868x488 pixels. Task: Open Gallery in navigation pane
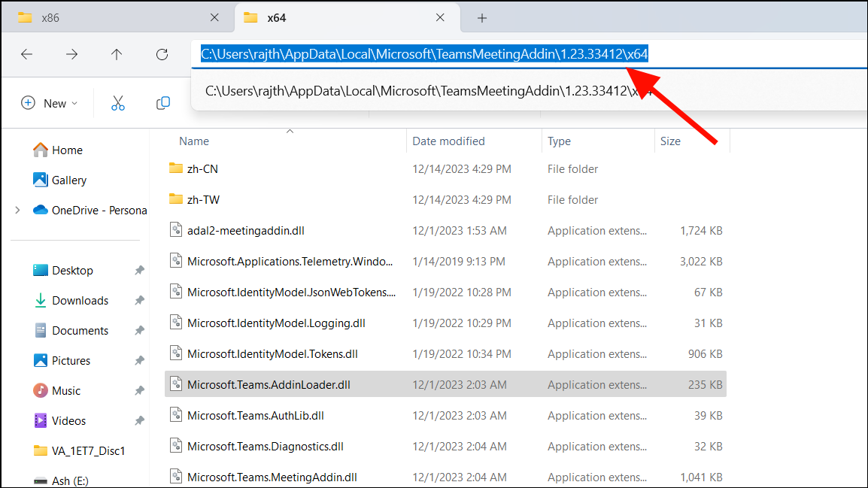tap(59, 180)
